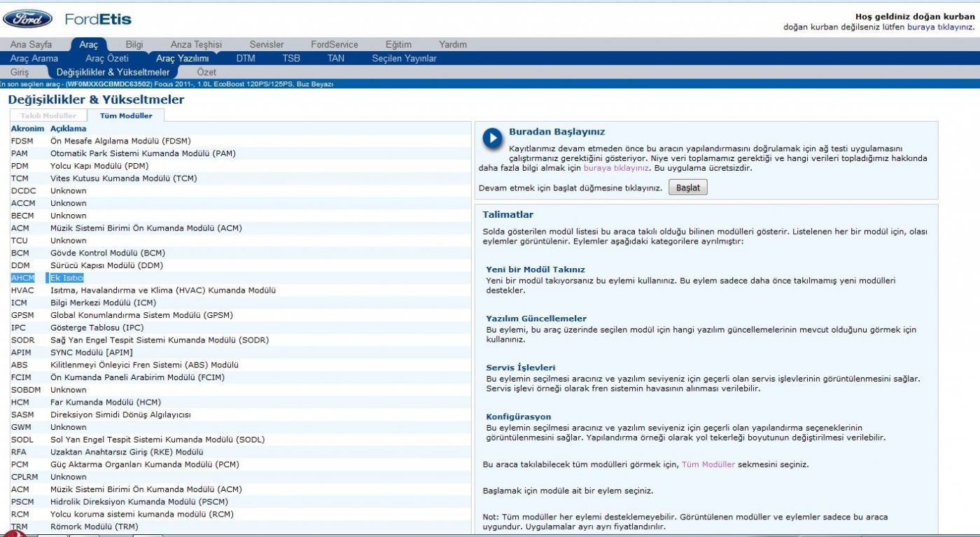Select Yolcu Kapı Modülü (PDM) row
The width and height of the screenshot is (980, 537).
click(240, 166)
